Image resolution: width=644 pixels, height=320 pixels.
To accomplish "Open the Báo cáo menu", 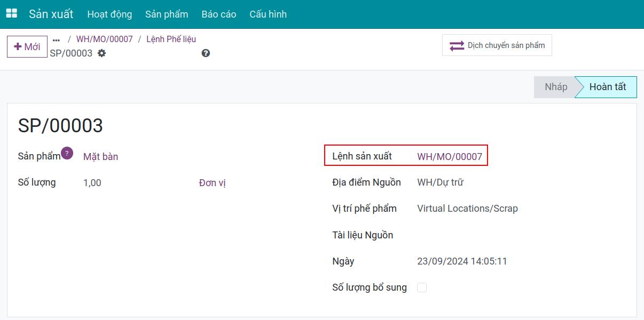I will pos(219,14).
